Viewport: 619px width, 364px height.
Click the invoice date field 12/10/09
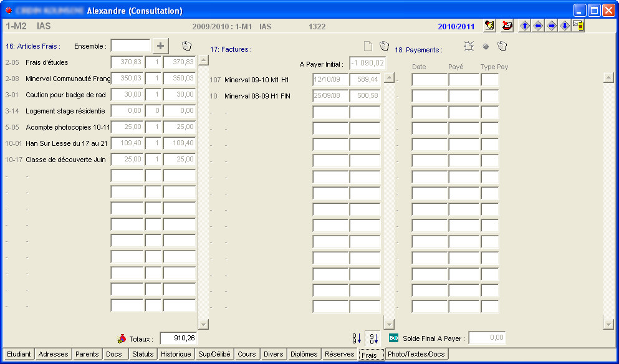(x=330, y=80)
